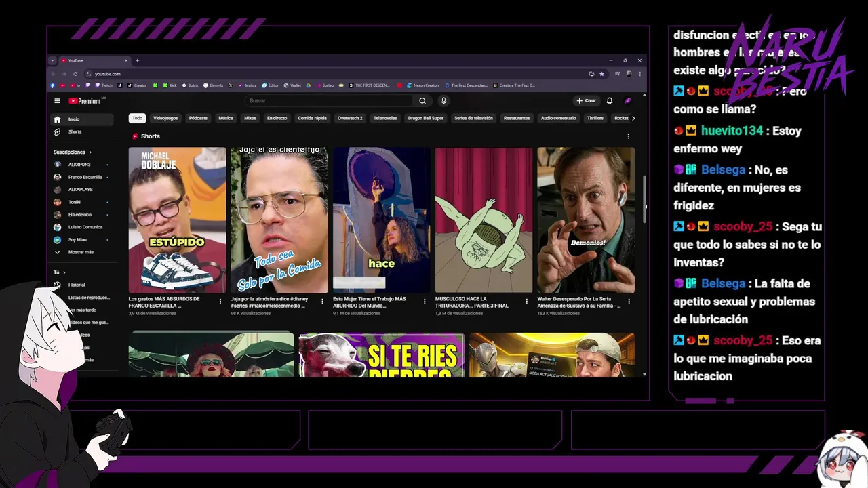Open the Nexon Creators bookmark
Image resolution: width=868 pixels, height=488 pixels.
pyautogui.click(x=423, y=85)
